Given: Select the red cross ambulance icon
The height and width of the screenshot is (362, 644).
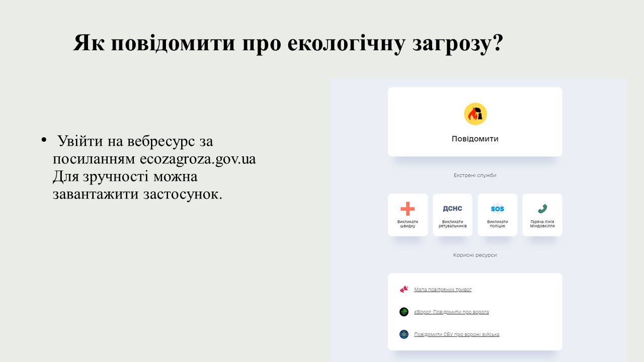Looking at the screenshot, I should point(408,209).
